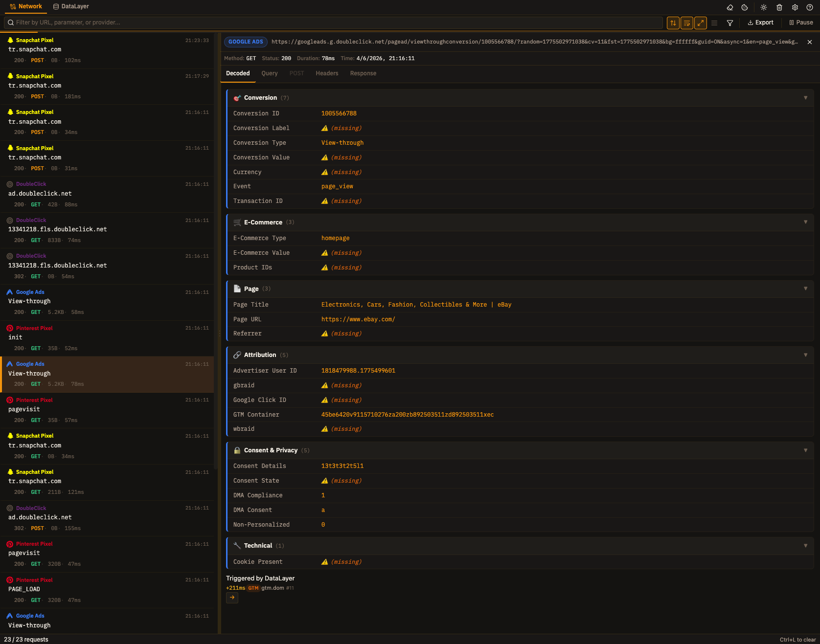The width and height of the screenshot is (820, 644).
Task: Click the Conversion ID value 1005566788
Action: pos(339,113)
